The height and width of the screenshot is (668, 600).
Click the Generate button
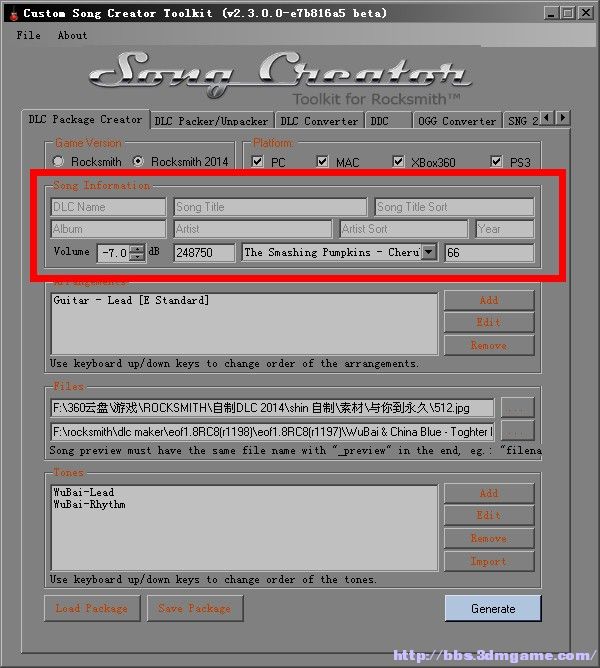click(x=493, y=608)
